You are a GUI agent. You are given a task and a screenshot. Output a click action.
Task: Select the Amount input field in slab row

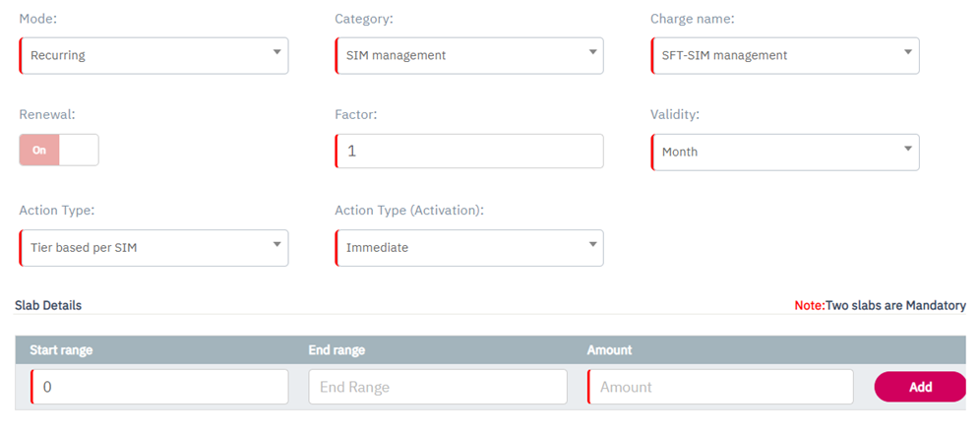click(720, 387)
